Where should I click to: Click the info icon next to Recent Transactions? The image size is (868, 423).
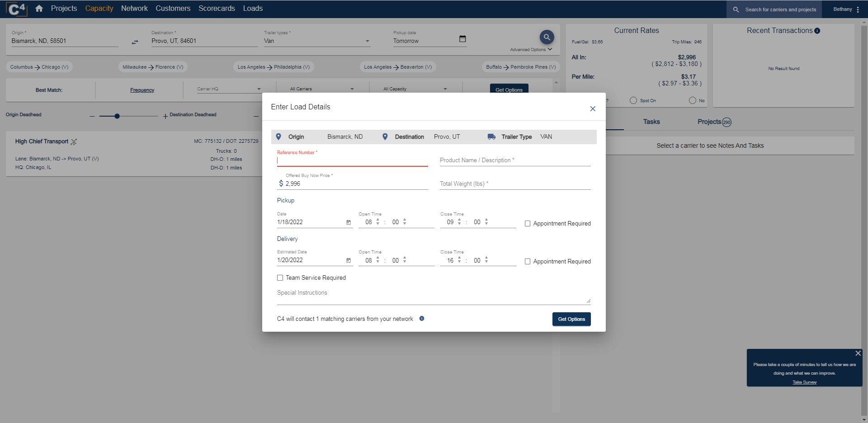coord(818,30)
